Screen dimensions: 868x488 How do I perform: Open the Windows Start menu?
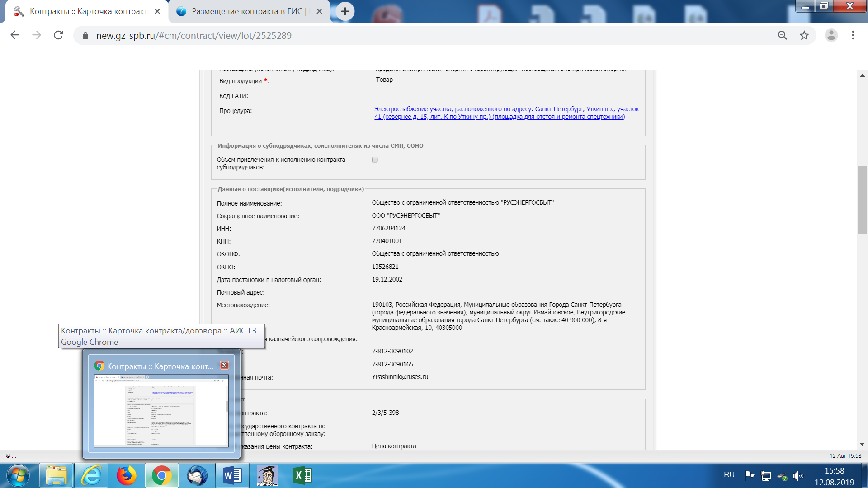click(x=18, y=475)
